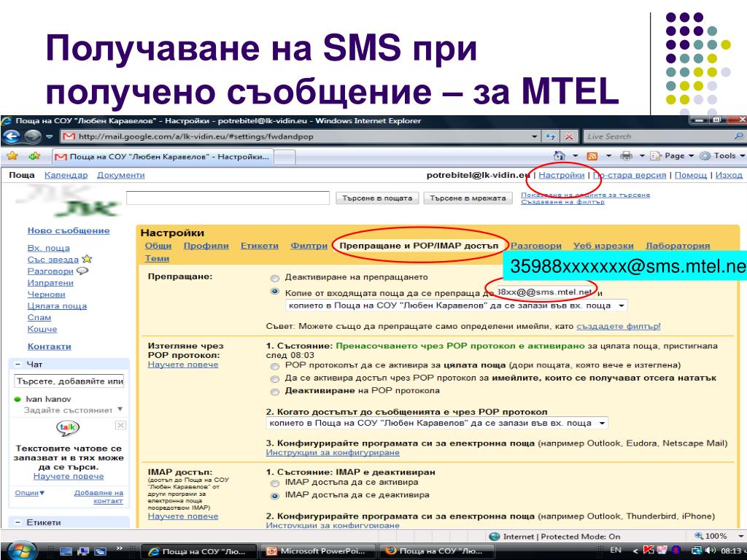The width and height of the screenshot is (747, 560).
Task: Open the forwarding copy action dropdown
Action: click(456, 306)
